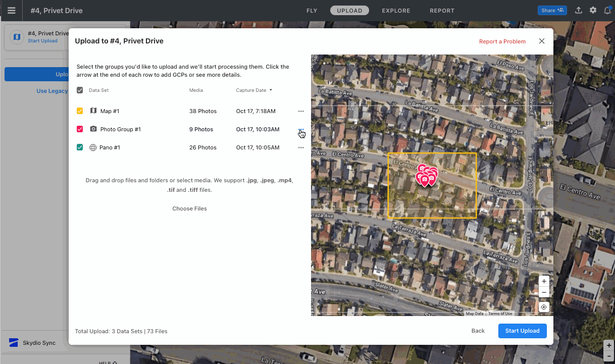The width and height of the screenshot is (615, 364).
Task: Click the Map #1 dataset map icon
Action: 93,111
